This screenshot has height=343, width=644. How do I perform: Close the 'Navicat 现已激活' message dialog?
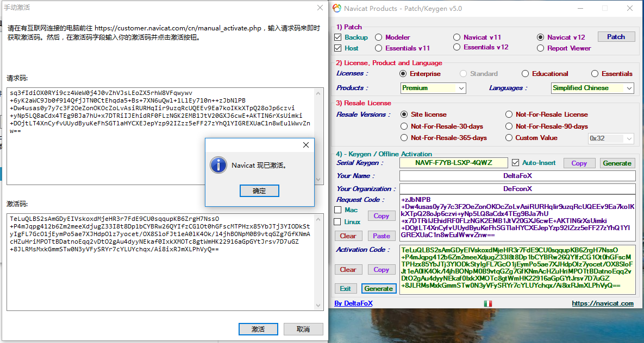305,145
